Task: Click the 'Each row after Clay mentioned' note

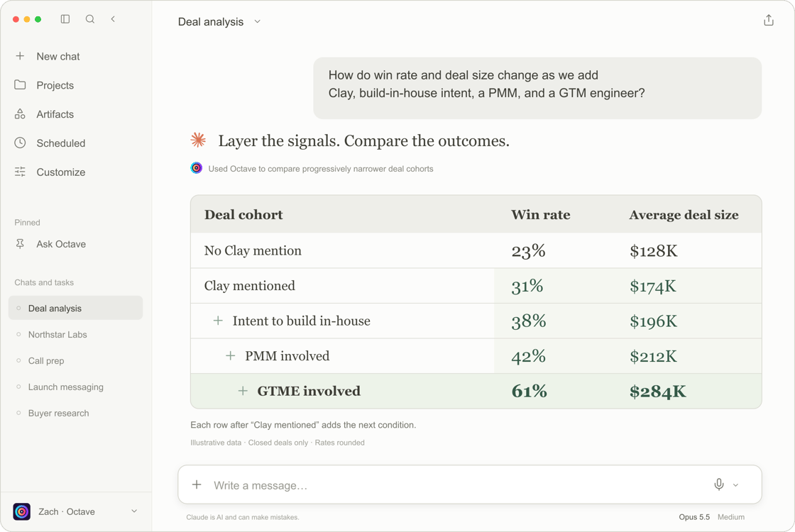Action: 303,425
